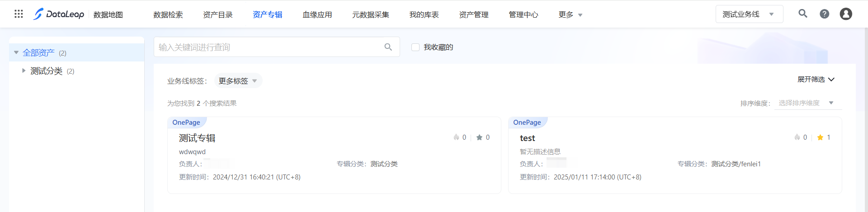Click the top-right global search icon
868x212 pixels.
tap(802, 14)
